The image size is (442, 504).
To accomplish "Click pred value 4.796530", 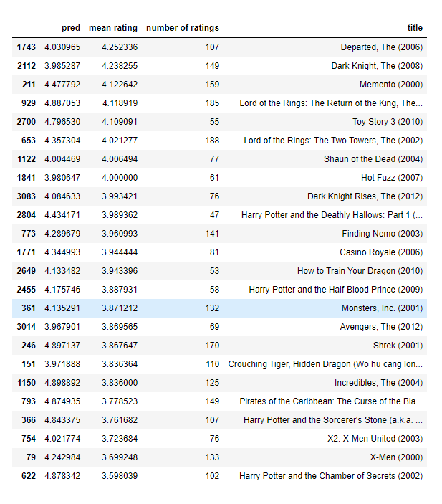I will (x=62, y=122).
